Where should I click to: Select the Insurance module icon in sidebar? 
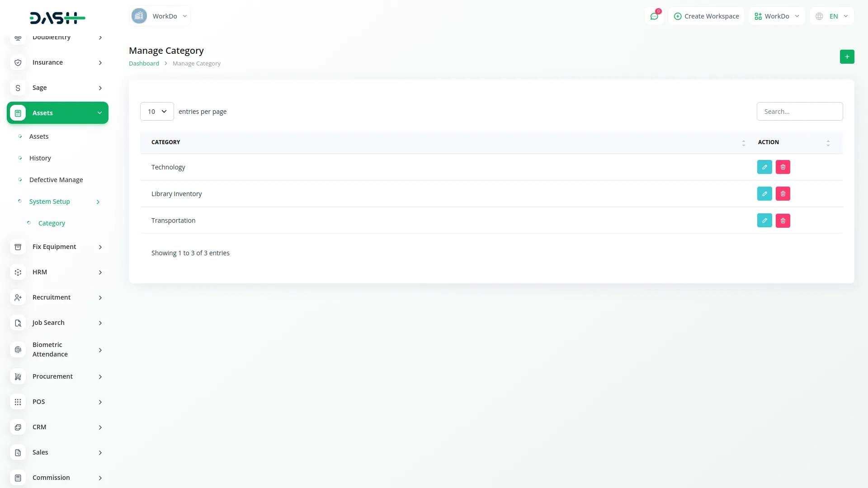click(x=18, y=62)
